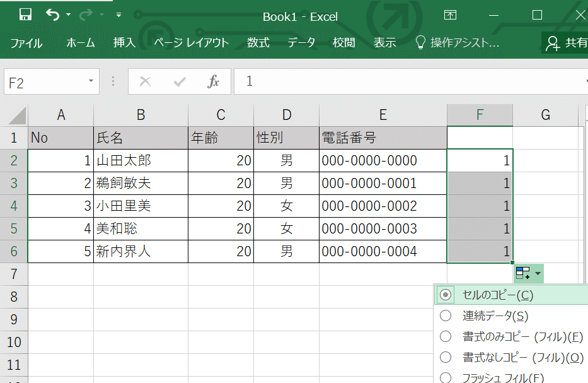Click the fill handle at bottom of F6
The width and height of the screenshot is (588, 383).
(512, 262)
